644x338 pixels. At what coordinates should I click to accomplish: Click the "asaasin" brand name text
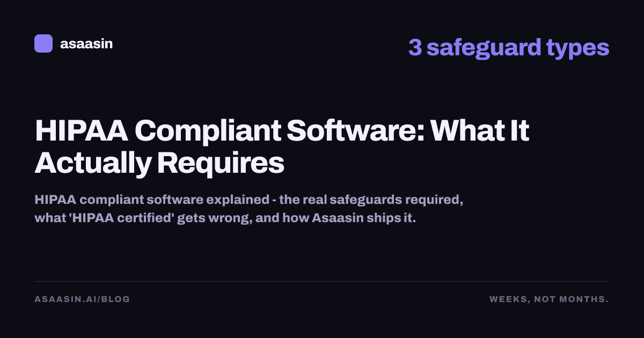(x=86, y=44)
